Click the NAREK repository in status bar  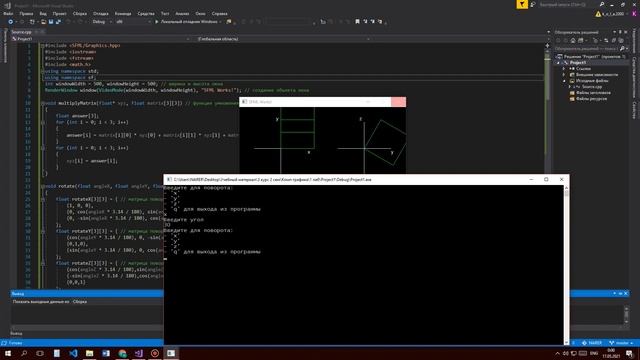point(593,343)
